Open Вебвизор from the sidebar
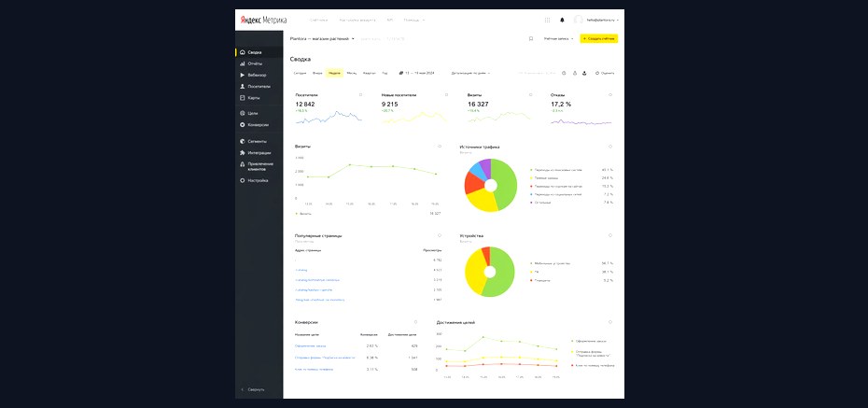Image resolution: width=868 pixels, height=408 pixels. coord(259,75)
